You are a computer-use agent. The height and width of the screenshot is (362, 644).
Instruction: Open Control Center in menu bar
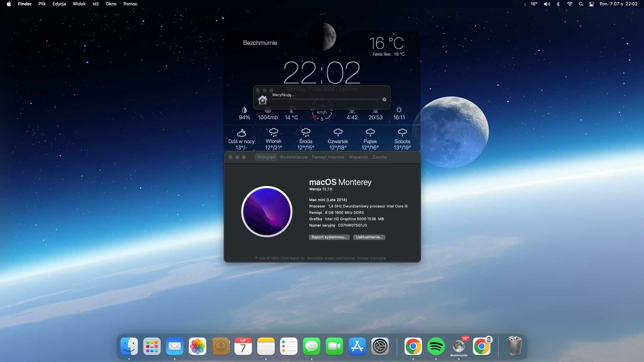(592, 4)
